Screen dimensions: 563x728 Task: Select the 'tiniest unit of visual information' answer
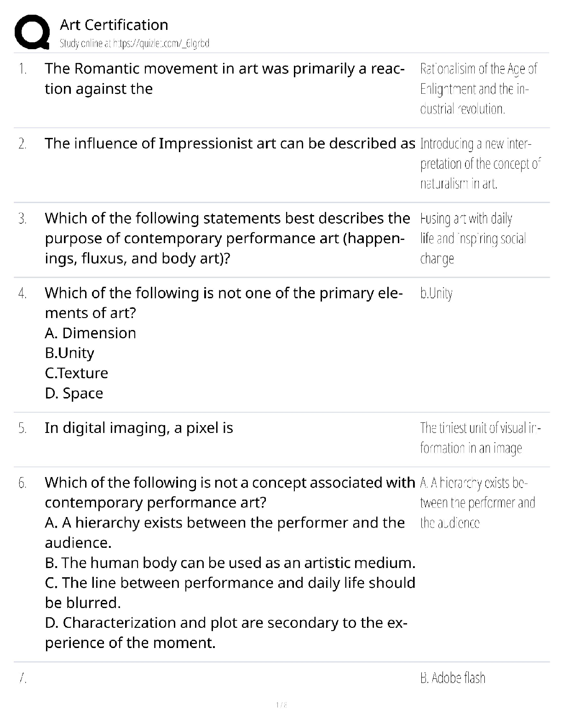coord(481,438)
